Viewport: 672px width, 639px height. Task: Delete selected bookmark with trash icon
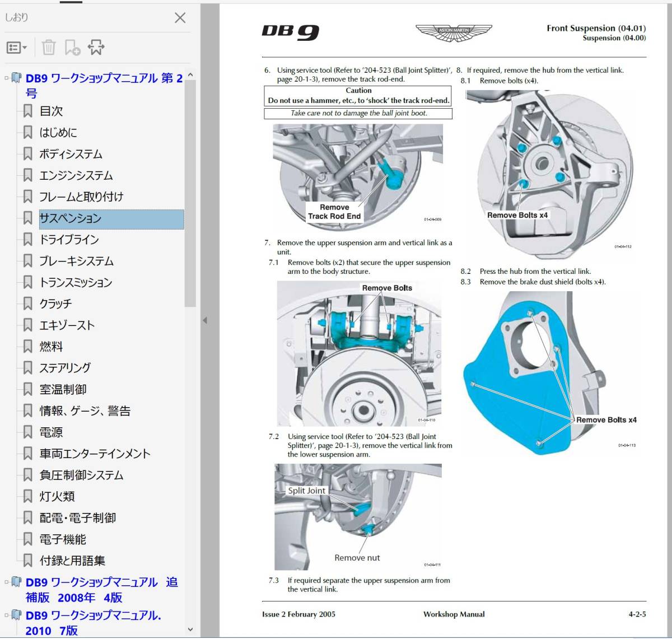click(x=49, y=48)
